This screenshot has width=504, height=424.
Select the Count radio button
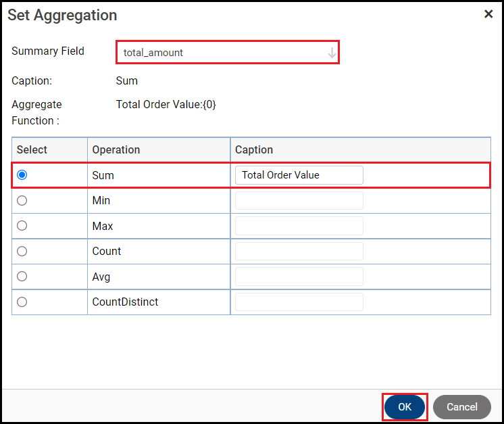coord(22,251)
